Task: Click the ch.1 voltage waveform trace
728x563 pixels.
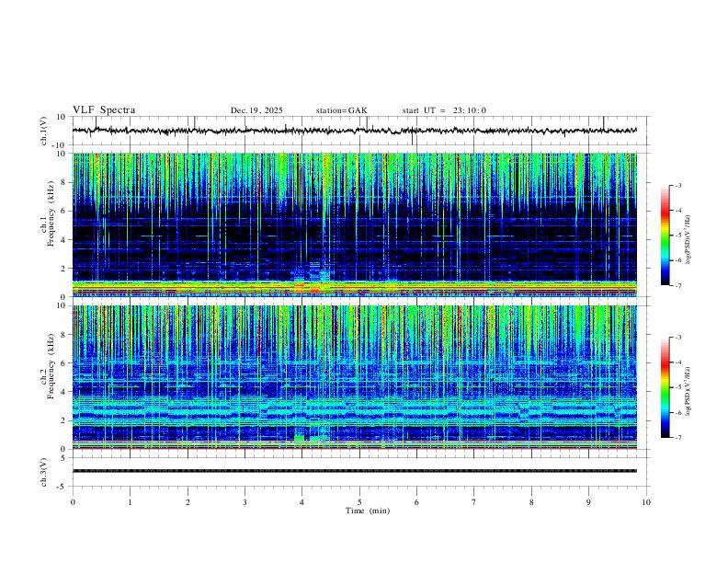Action: pyautogui.click(x=354, y=131)
